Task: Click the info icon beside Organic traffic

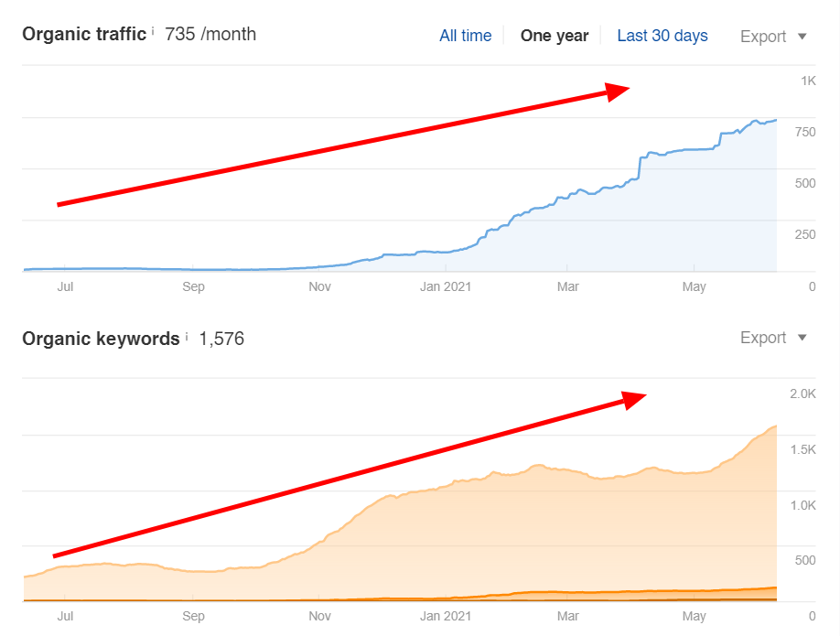Action: (x=153, y=31)
